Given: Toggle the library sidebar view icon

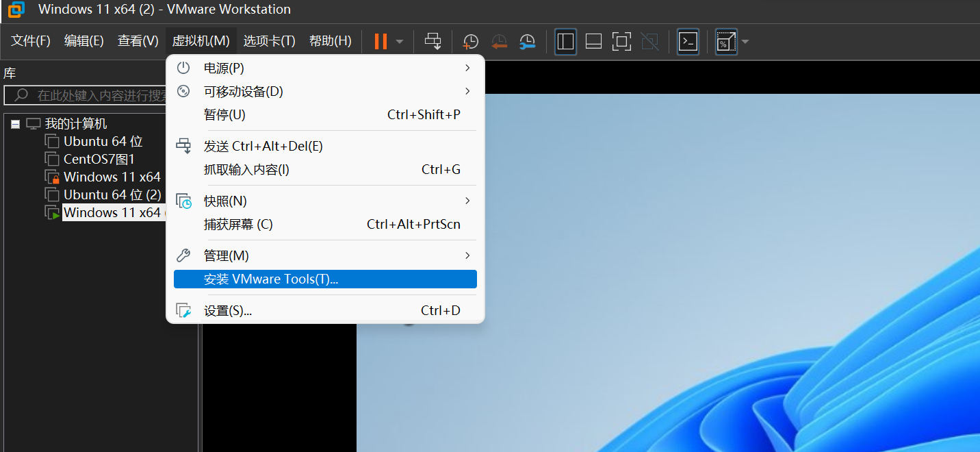Looking at the screenshot, I should click(565, 42).
